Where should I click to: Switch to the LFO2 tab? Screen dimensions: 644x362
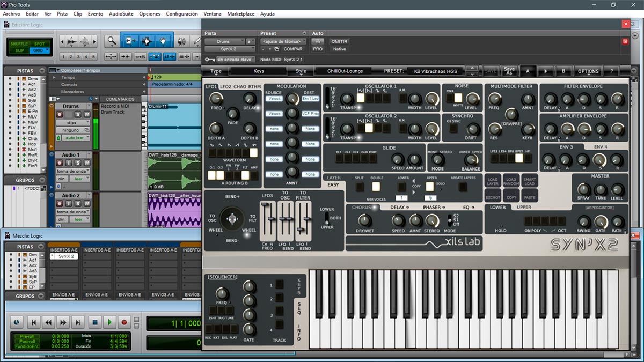point(225,87)
